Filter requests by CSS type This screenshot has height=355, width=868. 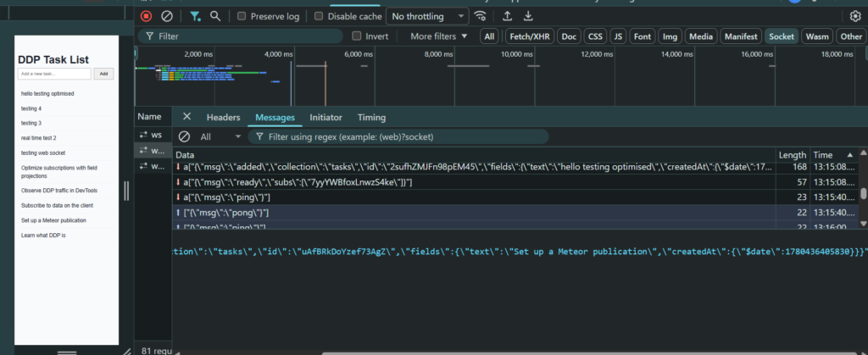coord(595,36)
